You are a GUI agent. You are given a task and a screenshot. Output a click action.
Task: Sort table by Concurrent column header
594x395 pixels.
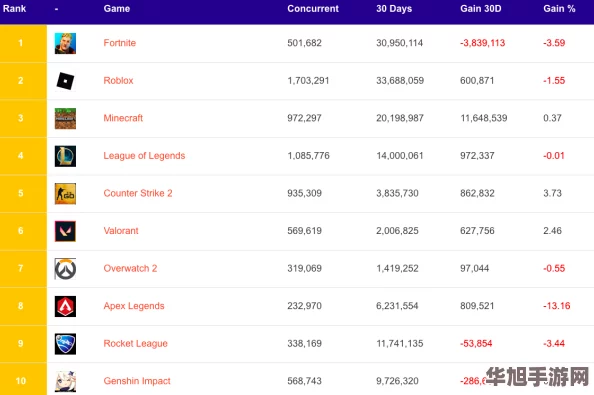pos(313,9)
